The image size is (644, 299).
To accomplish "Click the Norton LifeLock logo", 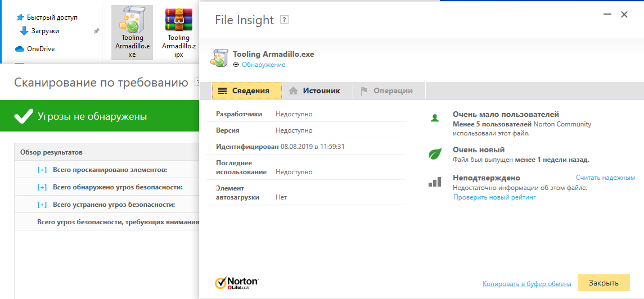I will point(237,283).
